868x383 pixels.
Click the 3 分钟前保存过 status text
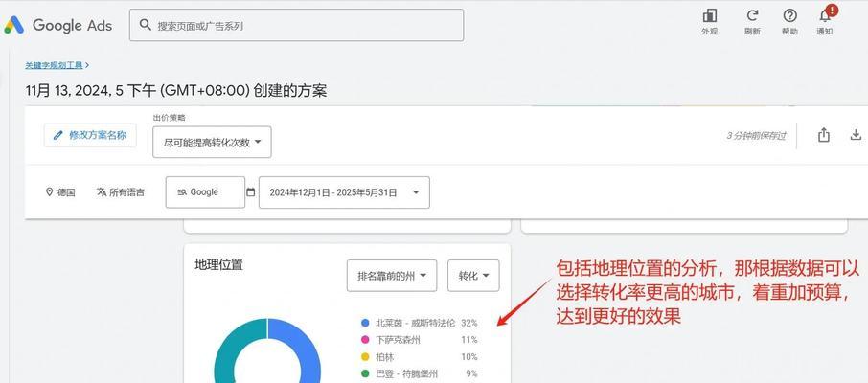(x=756, y=136)
